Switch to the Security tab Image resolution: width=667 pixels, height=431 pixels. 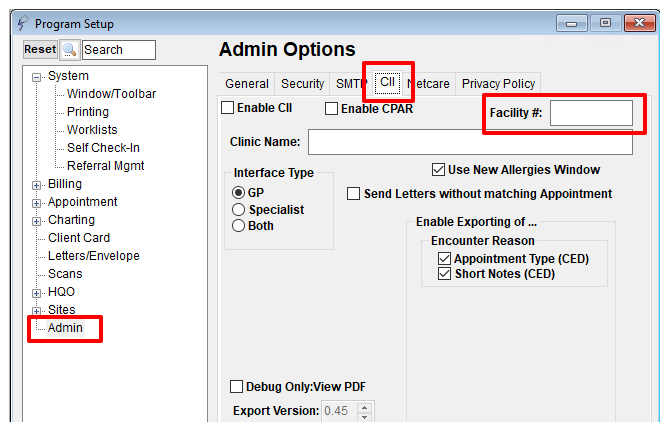coord(302,84)
